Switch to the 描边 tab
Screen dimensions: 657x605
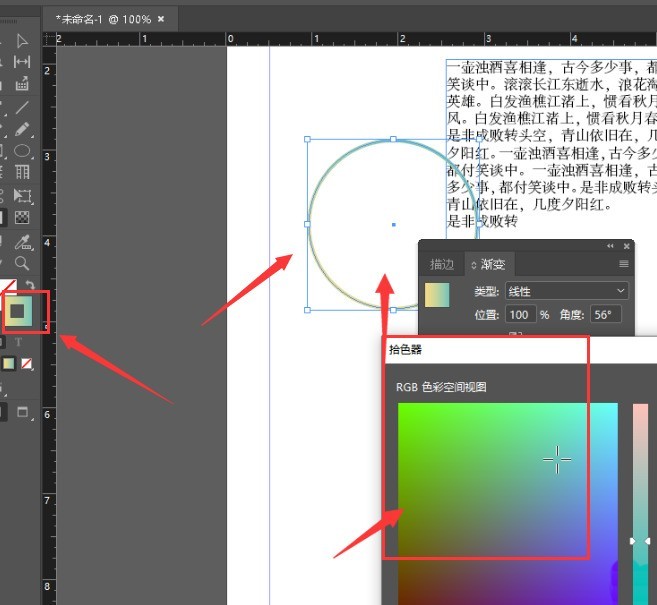(442, 264)
